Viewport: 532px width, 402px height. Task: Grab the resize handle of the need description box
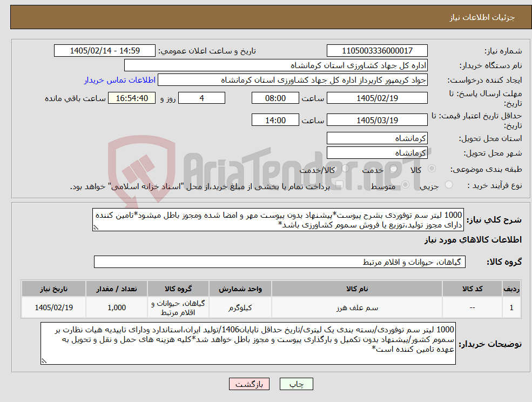click(x=96, y=227)
